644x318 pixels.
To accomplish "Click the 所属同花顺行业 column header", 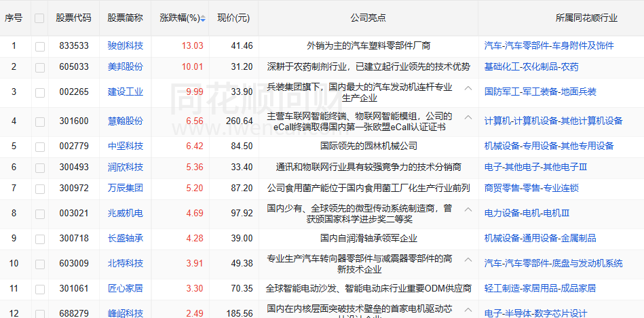I will click(x=586, y=18).
